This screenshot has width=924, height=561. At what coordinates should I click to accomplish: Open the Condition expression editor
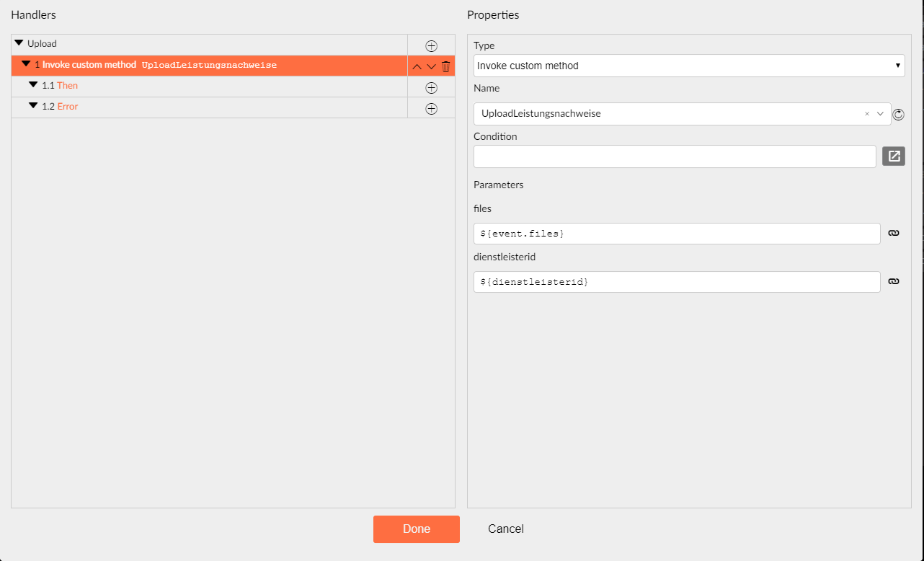coord(894,156)
